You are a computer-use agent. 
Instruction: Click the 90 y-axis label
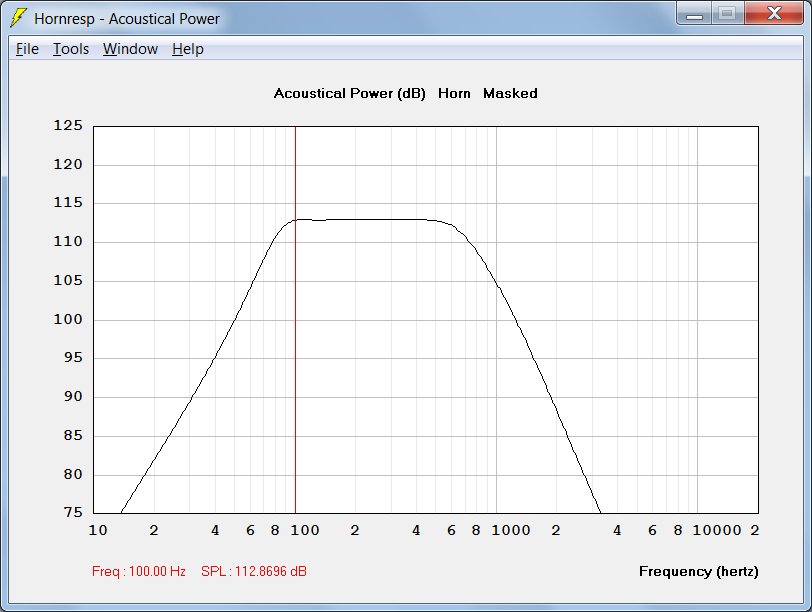[73, 396]
